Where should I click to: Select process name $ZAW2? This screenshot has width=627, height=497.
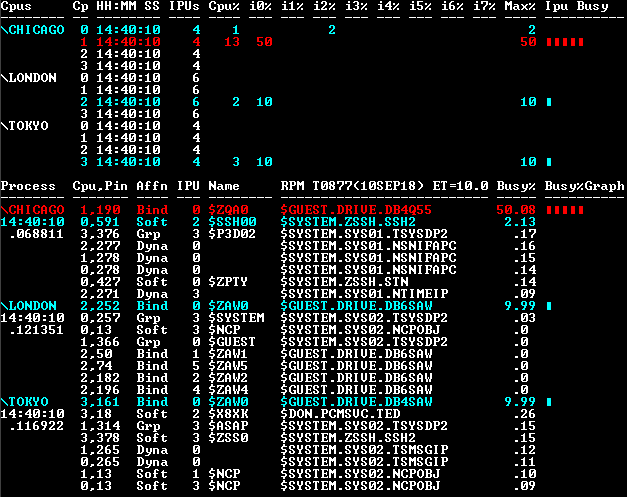(x=228, y=378)
